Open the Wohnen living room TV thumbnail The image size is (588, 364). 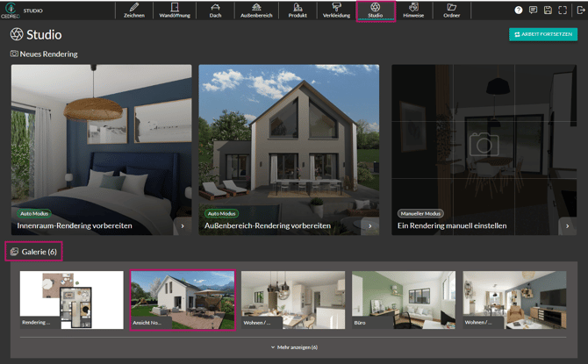514,300
